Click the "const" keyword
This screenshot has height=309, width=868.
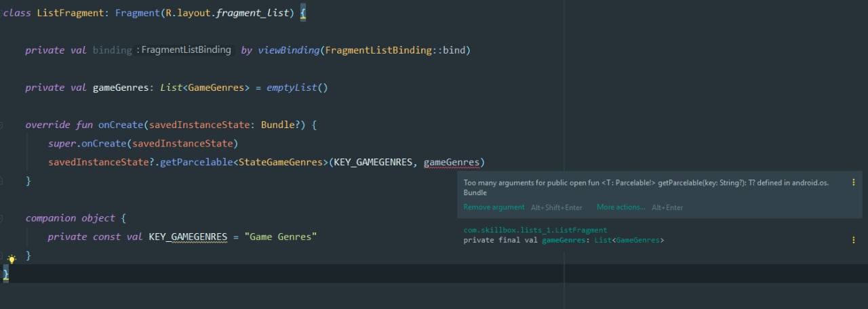tap(106, 236)
